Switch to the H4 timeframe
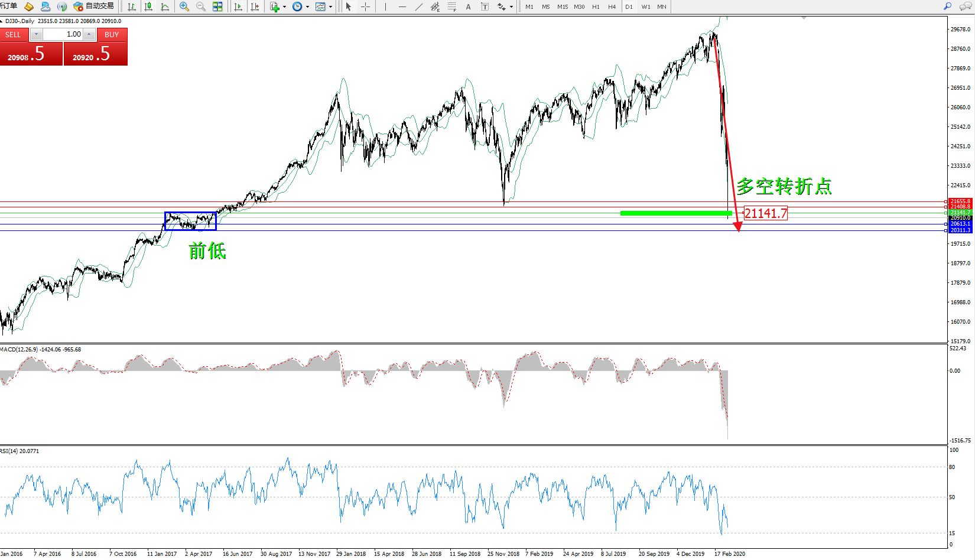 (x=612, y=6)
